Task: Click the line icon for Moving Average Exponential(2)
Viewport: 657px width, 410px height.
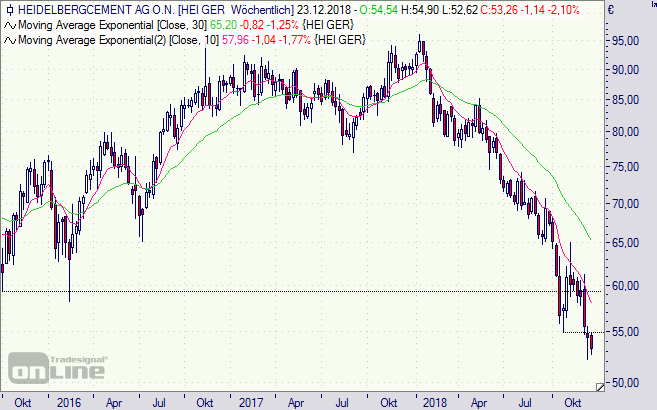Action: pyautogui.click(x=9, y=41)
